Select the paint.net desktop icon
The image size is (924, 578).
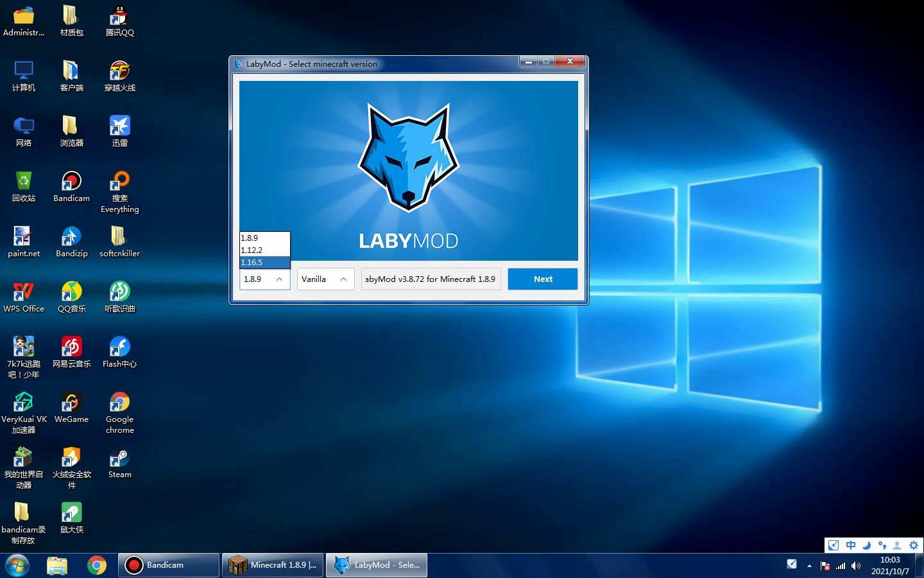24,242
